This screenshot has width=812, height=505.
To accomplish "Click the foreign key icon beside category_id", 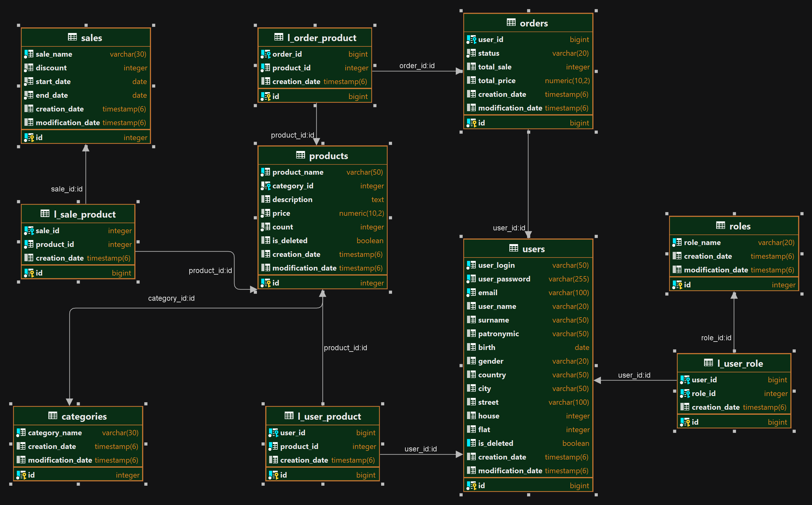I will tap(266, 186).
